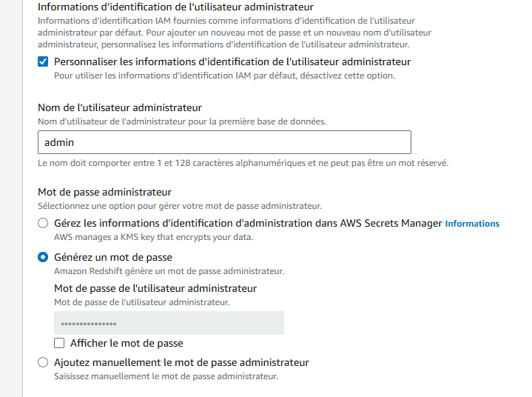Click the 'Gérez les informations d'identification d'administration' label
This screenshot has height=397, width=532.
[248, 223]
